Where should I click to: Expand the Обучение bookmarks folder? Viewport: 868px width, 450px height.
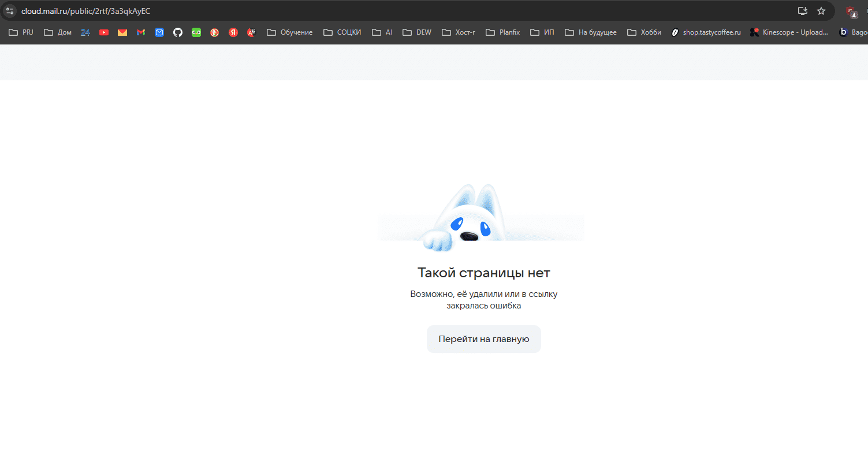pos(290,32)
